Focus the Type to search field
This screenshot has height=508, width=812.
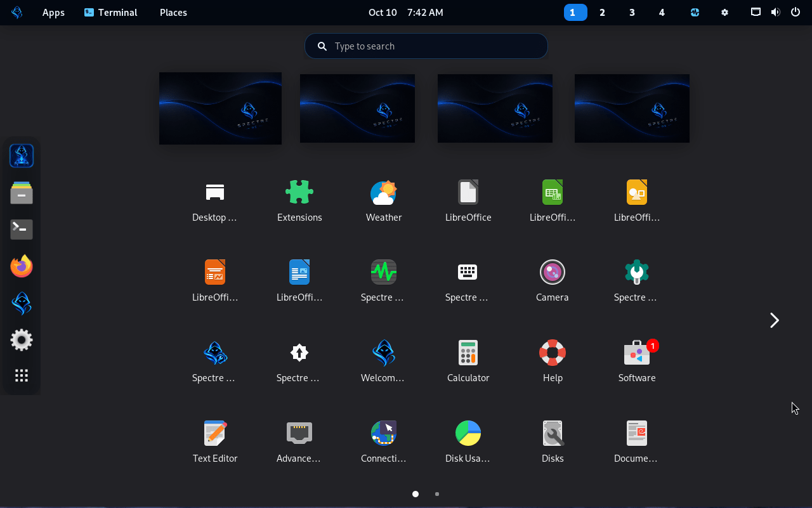point(426,46)
